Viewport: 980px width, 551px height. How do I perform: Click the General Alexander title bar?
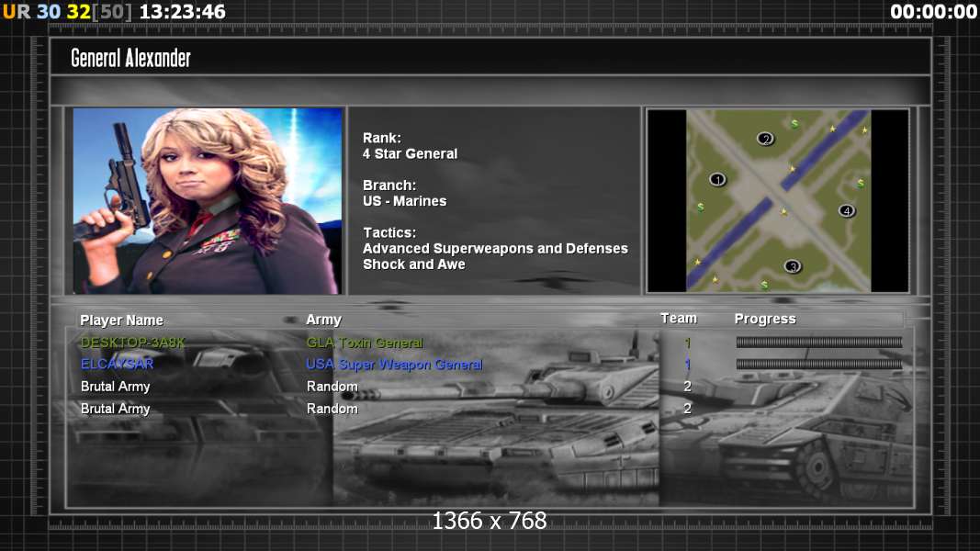tap(490, 58)
